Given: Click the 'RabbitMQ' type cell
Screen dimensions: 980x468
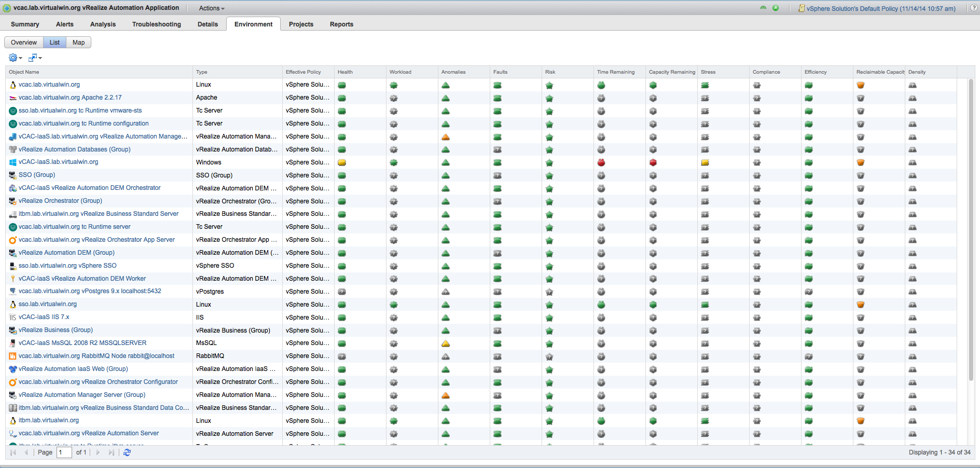Looking at the screenshot, I should click(x=238, y=356).
